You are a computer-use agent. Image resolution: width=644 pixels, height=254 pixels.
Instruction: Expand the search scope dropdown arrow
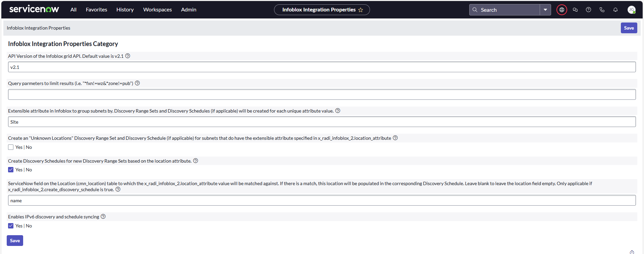(x=545, y=10)
